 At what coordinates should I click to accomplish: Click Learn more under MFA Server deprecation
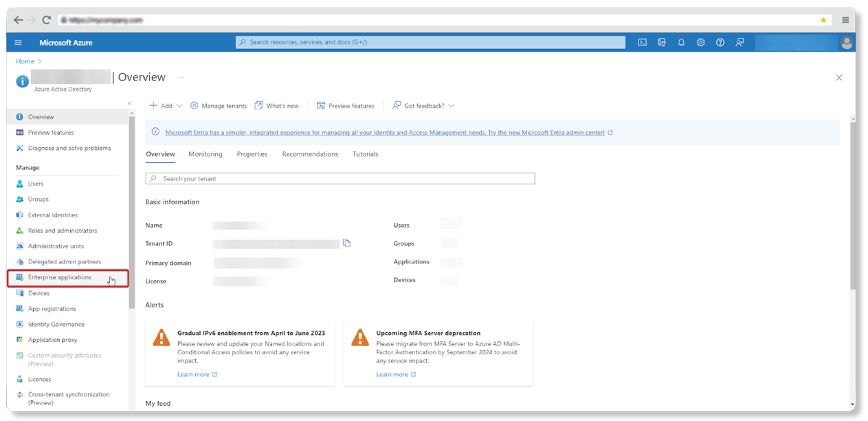396,375
